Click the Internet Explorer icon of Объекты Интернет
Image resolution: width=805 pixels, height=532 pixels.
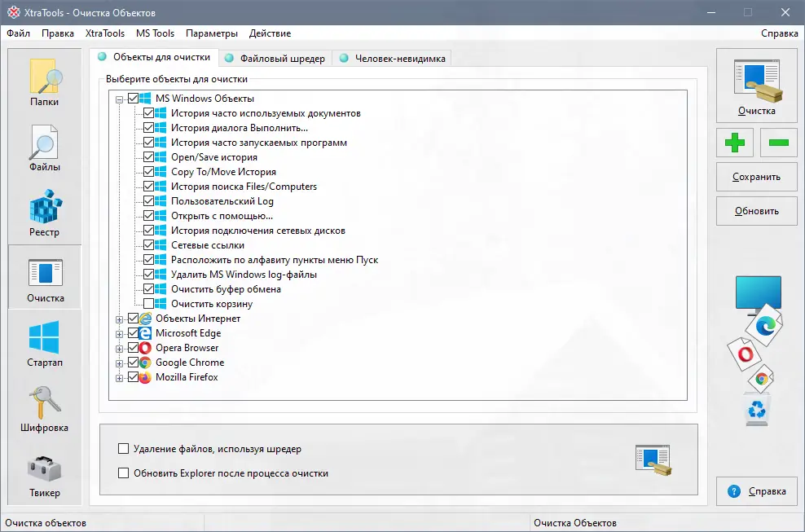click(x=145, y=319)
